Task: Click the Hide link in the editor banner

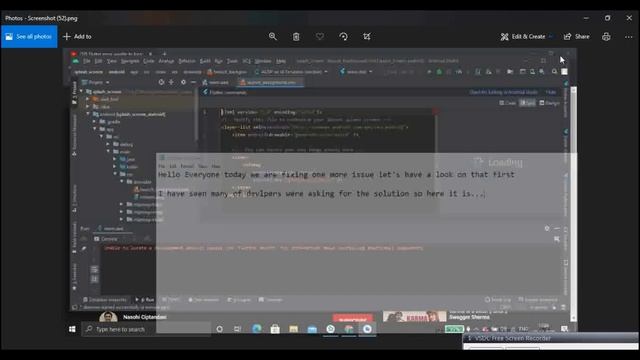Action: pyautogui.click(x=551, y=92)
